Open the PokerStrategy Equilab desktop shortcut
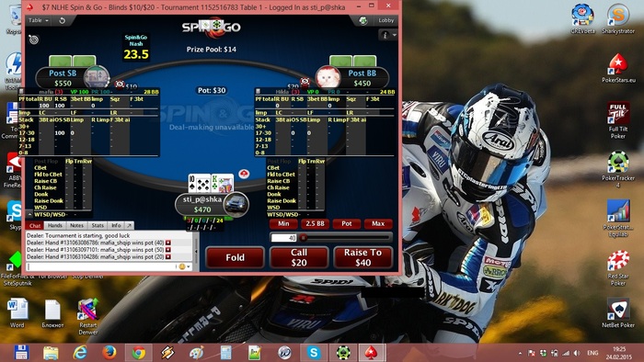The width and height of the screenshot is (644, 362). pos(618,219)
